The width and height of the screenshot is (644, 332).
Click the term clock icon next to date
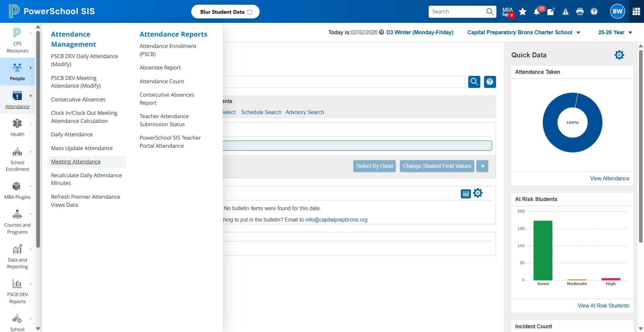point(381,32)
